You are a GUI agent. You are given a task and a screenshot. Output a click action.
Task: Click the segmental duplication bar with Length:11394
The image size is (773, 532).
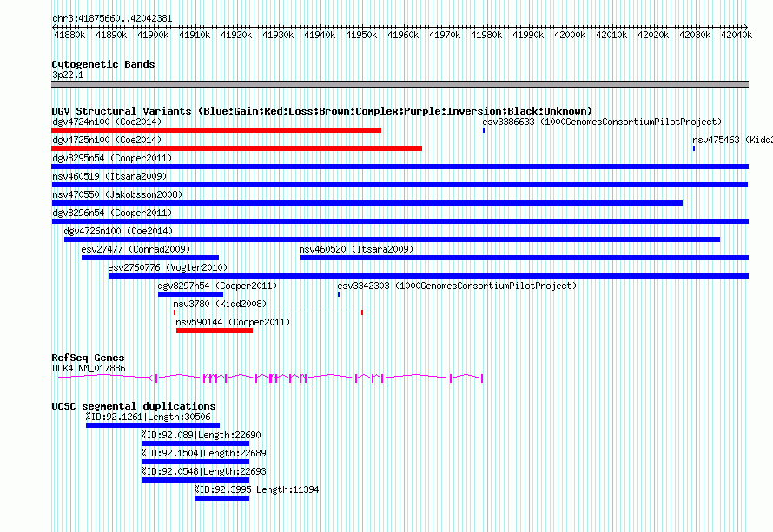click(221, 498)
